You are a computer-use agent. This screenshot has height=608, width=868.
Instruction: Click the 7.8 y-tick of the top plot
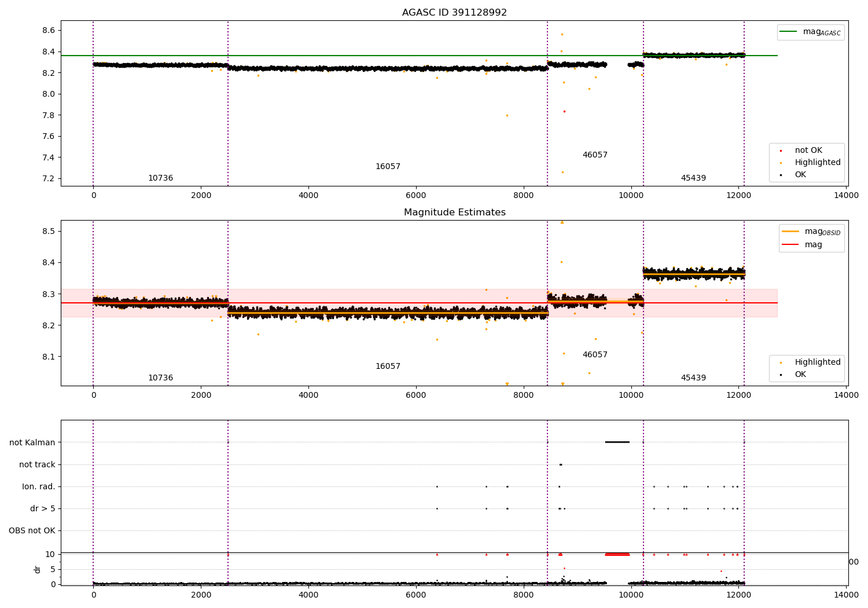click(x=49, y=115)
